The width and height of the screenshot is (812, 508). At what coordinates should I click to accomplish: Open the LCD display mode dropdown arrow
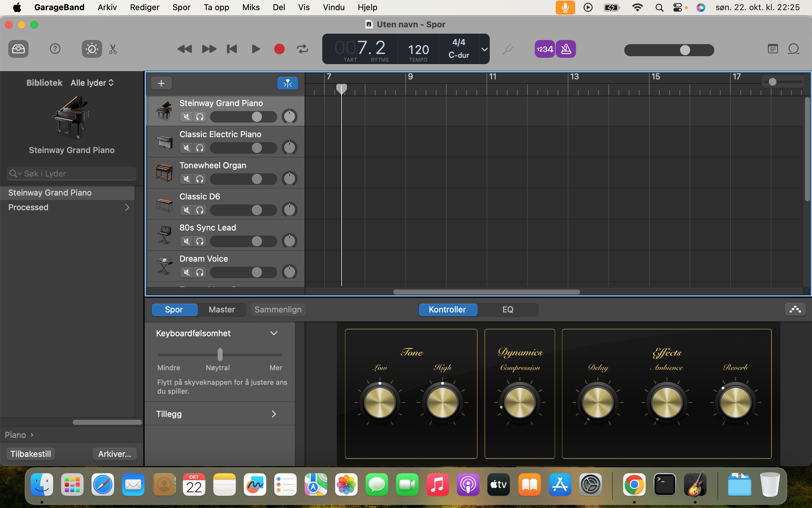[x=484, y=50]
